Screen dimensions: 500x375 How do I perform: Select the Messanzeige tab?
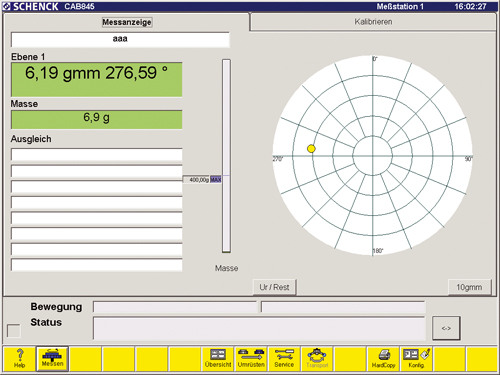click(127, 22)
